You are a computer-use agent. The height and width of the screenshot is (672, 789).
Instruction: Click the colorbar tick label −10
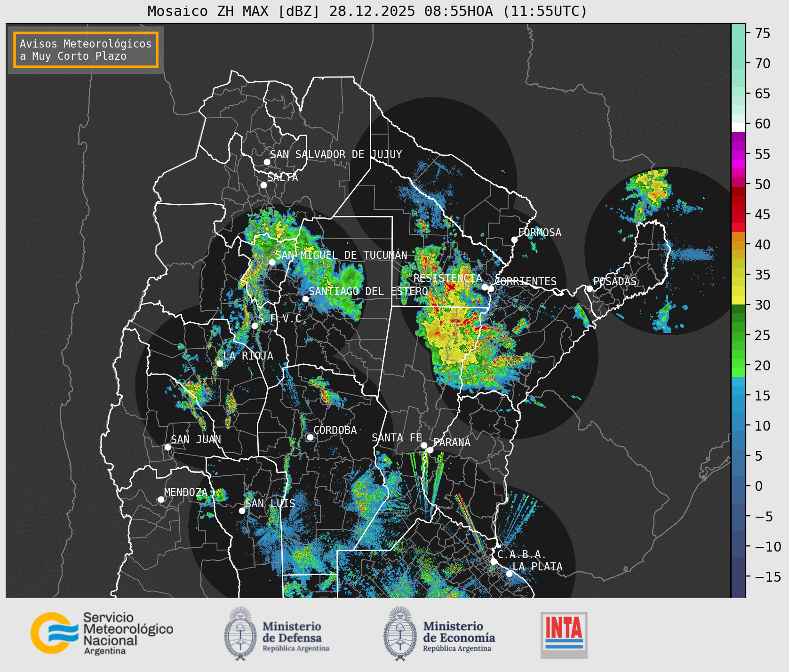pos(768,546)
